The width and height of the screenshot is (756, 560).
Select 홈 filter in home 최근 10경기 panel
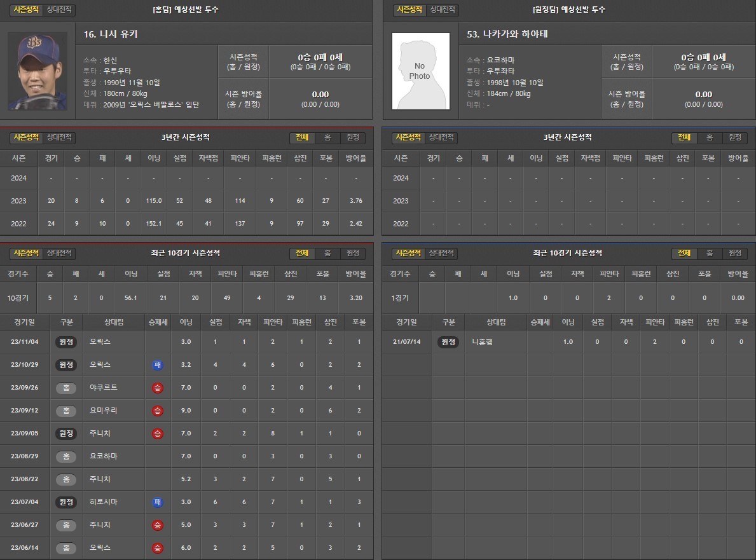(327, 253)
